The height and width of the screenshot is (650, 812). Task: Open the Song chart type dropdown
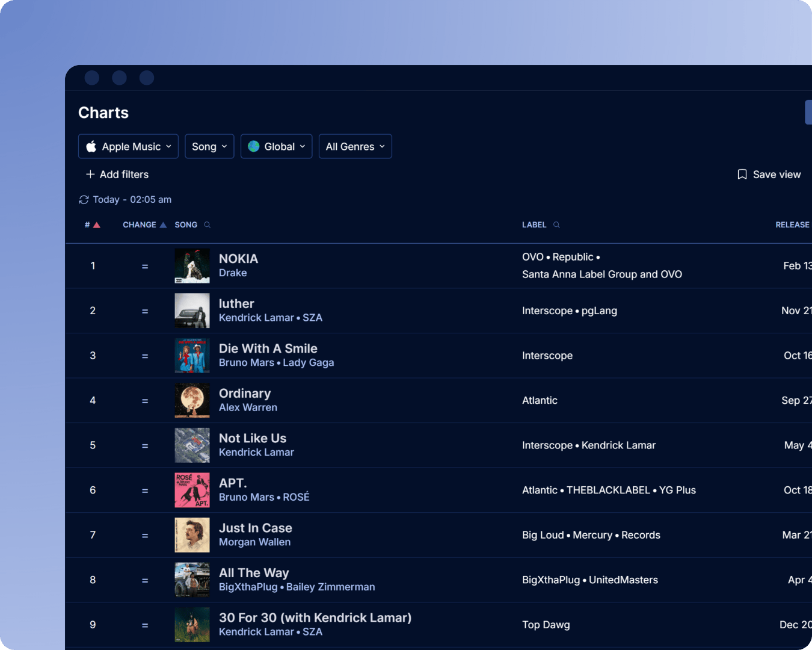coord(209,146)
